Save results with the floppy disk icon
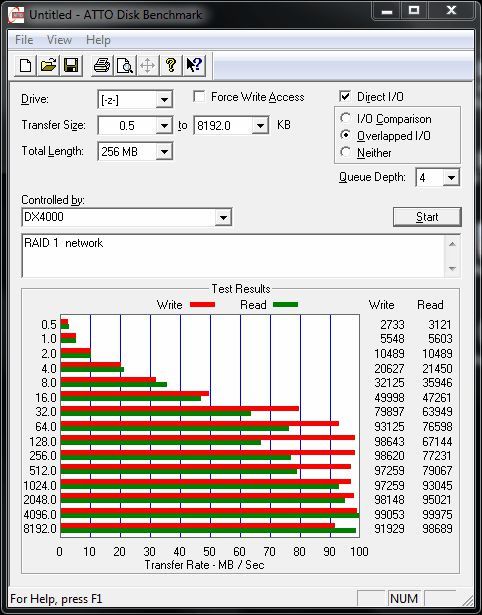 (x=71, y=65)
